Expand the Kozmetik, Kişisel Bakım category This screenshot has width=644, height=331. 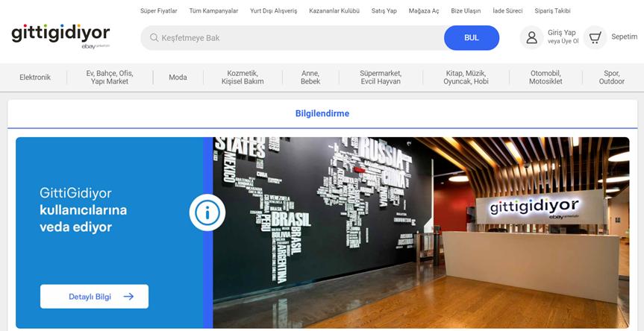(x=243, y=77)
